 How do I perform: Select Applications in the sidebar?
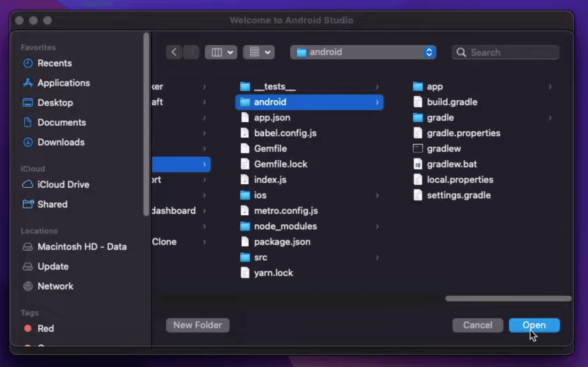[63, 83]
